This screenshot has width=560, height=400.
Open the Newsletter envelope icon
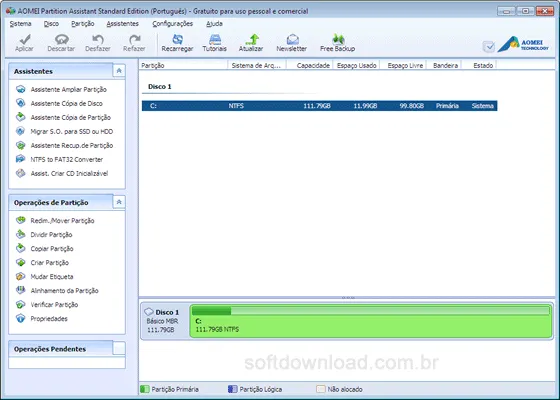coord(292,39)
